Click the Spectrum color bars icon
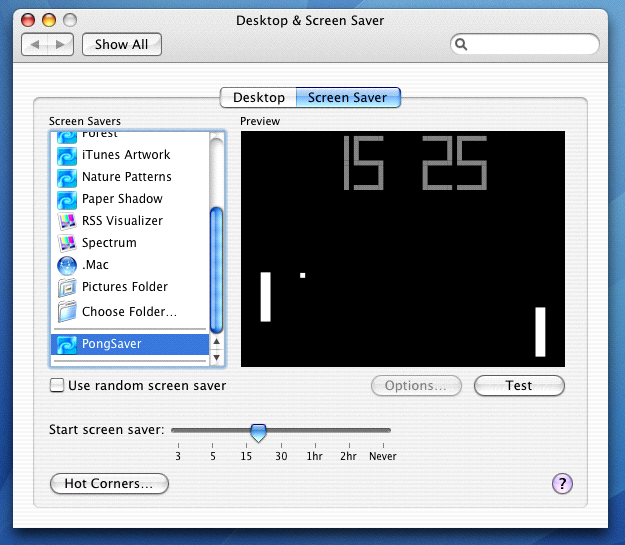 (x=67, y=243)
